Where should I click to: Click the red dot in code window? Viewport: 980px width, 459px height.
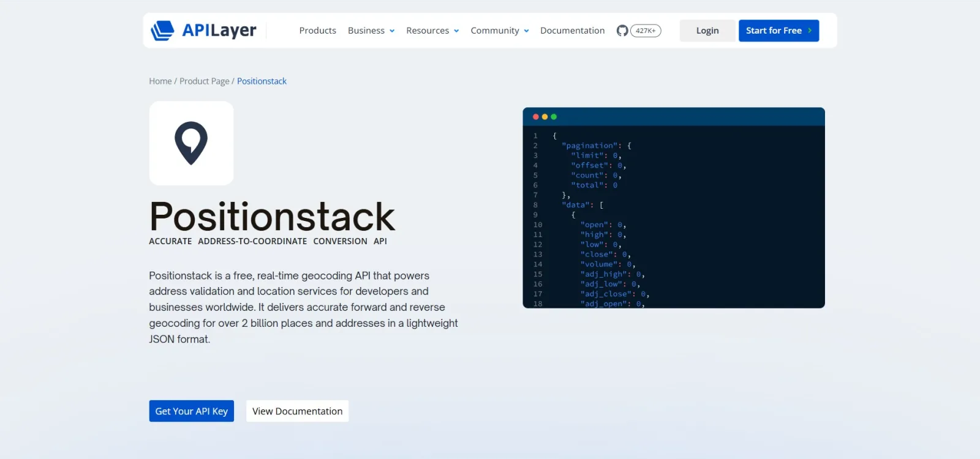click(536, 117)
